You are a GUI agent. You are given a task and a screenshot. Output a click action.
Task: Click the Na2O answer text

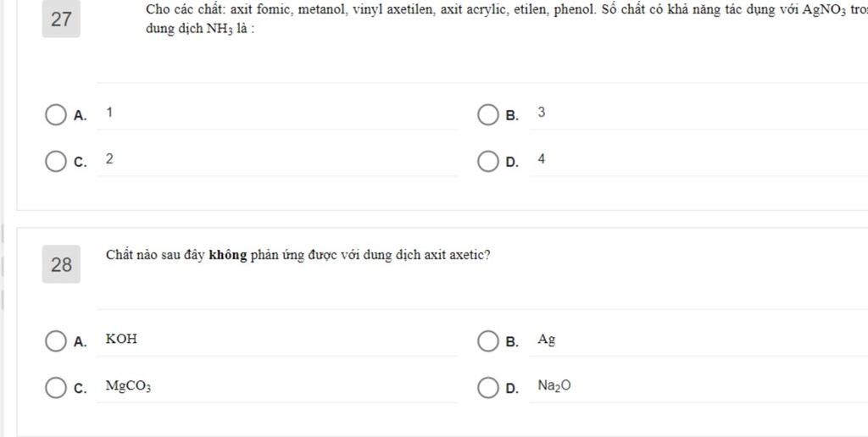(554, 386)
